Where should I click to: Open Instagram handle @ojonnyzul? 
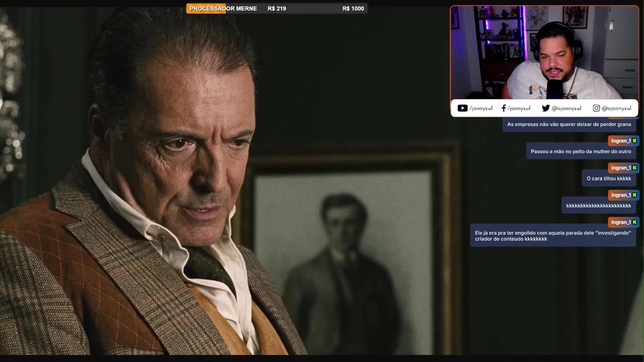pos(616,108)
